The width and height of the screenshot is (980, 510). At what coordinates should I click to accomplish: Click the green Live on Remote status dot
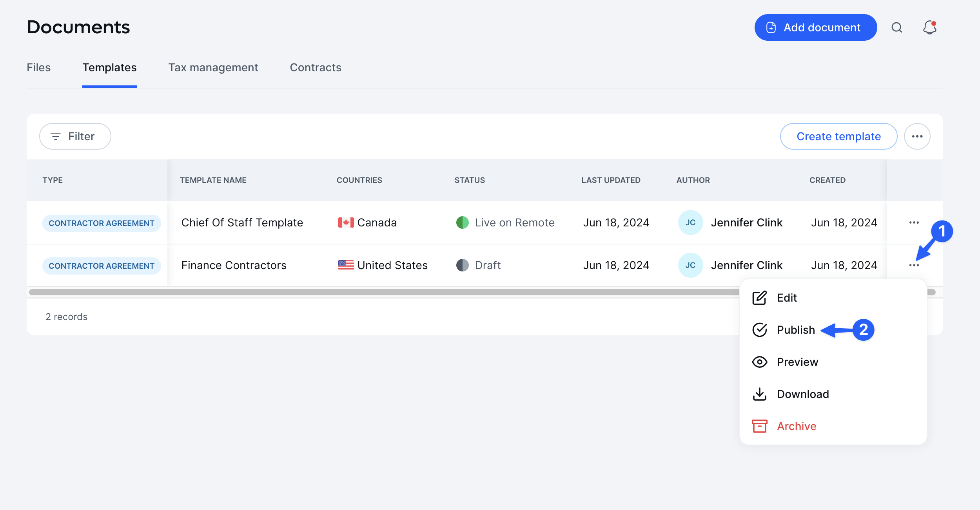463,222
